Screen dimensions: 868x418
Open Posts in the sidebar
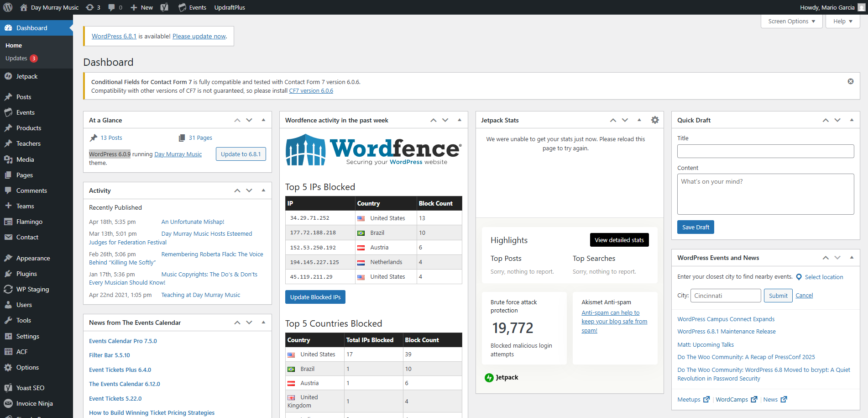click(x=37, y=97)
